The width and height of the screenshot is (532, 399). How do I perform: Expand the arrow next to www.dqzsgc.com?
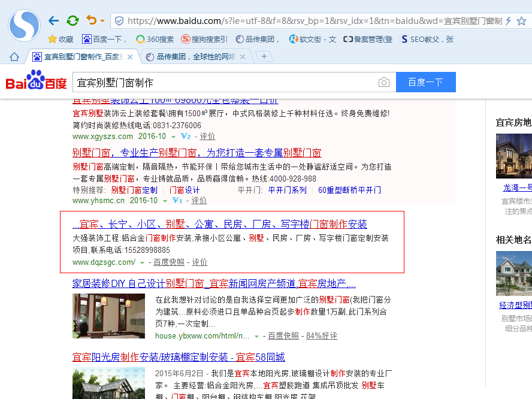pos(141,262)
